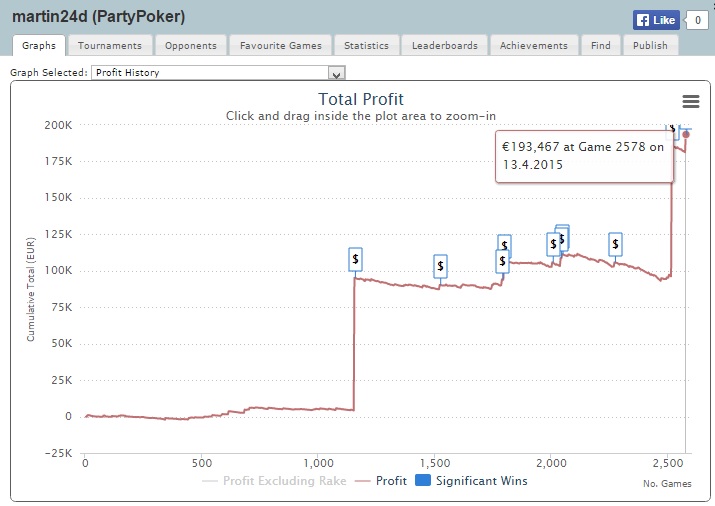The width and height of the screenshot is (715, 506).
Task: Click the blue Significant Wins color swatch
Action: [x=423, y=480]
